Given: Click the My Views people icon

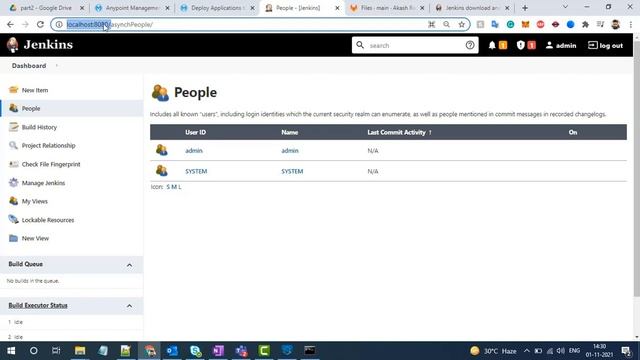Looking at the screenshot, I should (13, 201).
